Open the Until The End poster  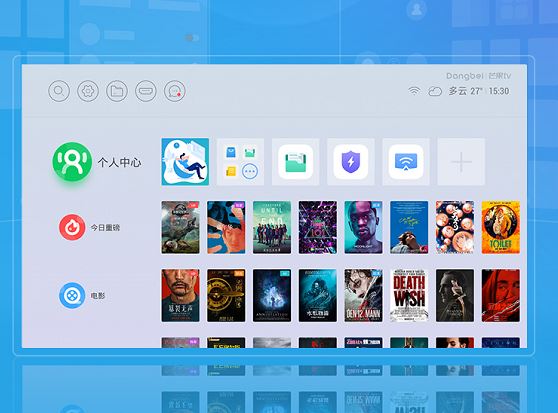point(272,227)
